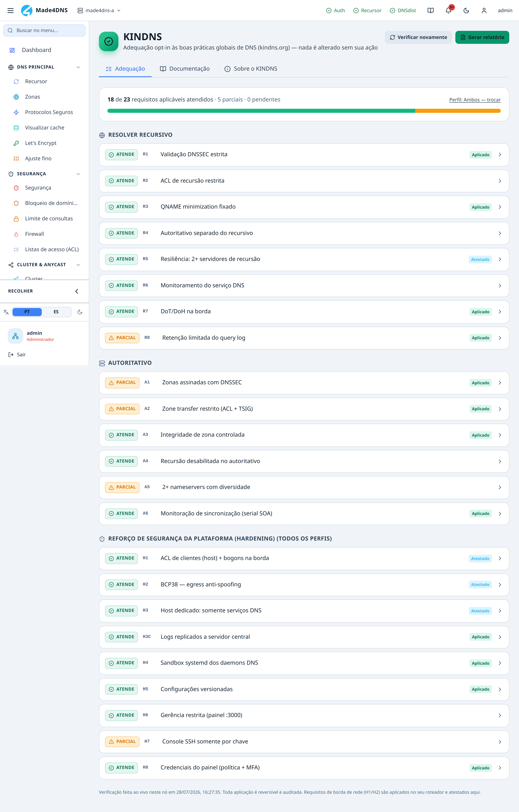519x812 pixels.
Task: Click Verificar novamente button
Action: 418,37
